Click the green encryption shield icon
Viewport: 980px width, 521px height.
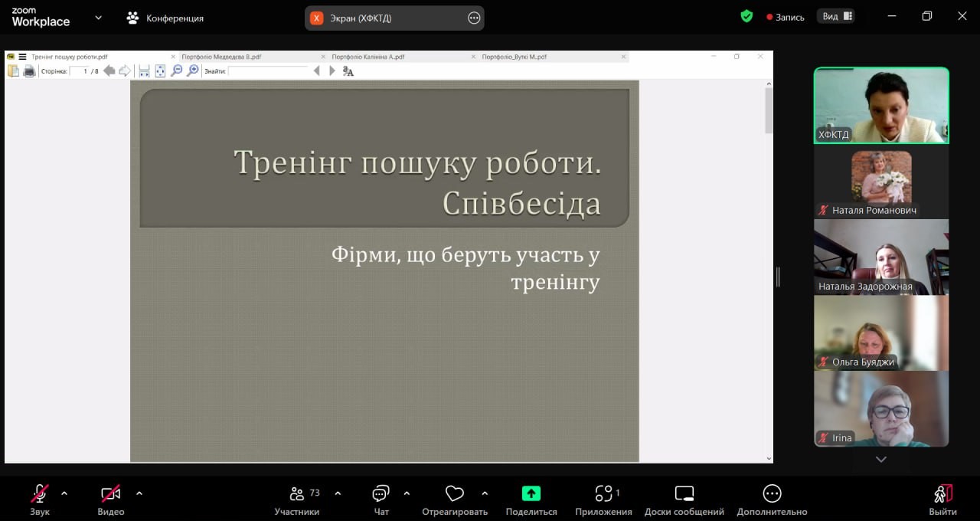[746, 16]
